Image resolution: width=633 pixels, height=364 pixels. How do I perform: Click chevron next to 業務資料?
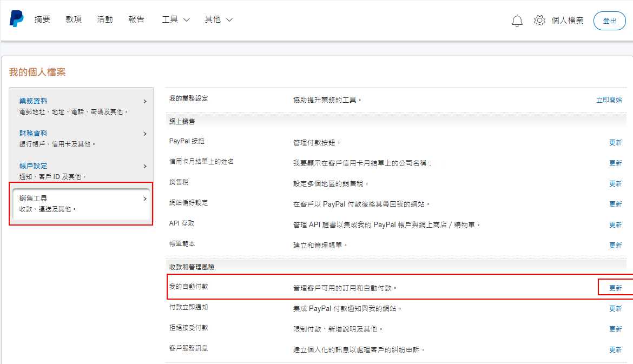(x=145, y=101)
